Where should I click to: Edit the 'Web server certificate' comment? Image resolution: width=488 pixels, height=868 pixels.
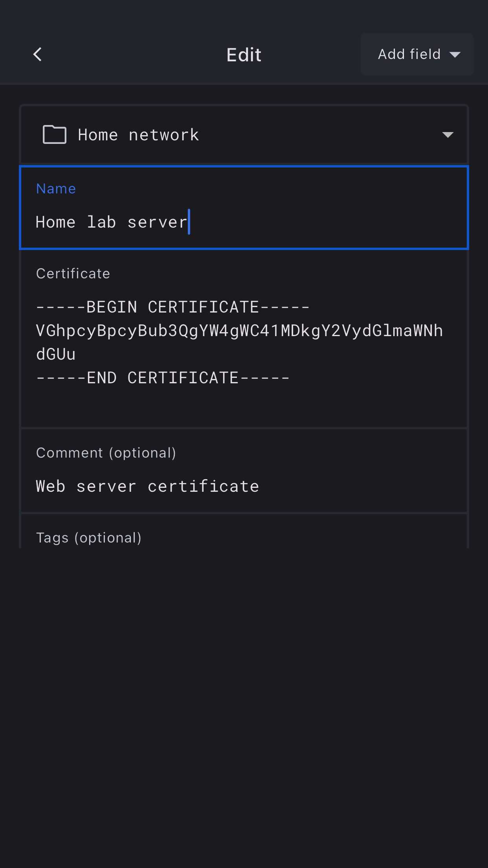point(147,486)
